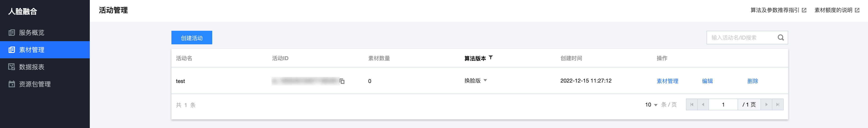Go to the previous page arrow
Viewport: 868px width, 128px height.
click(703, 104)
